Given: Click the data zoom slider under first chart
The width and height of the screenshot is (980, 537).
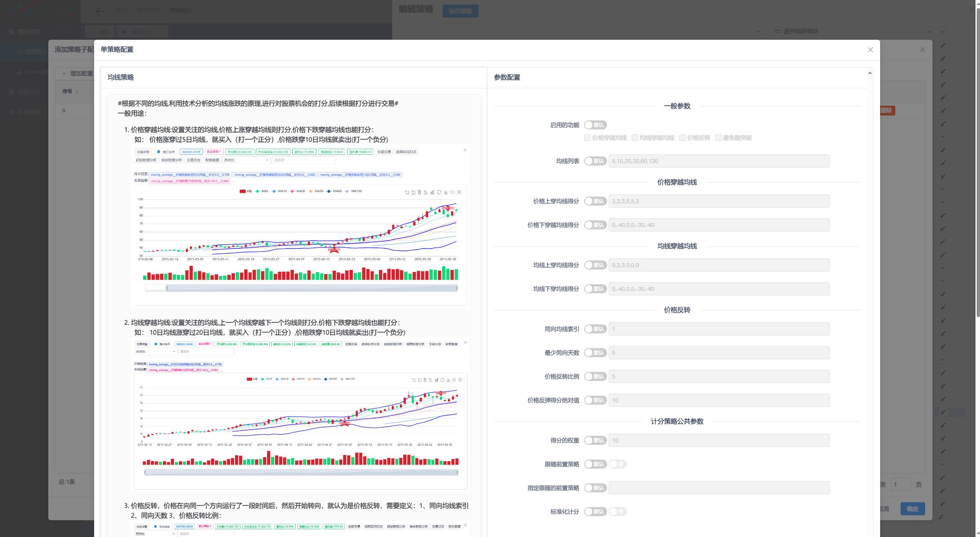Looking at the screenshot, I should (311, 288).
